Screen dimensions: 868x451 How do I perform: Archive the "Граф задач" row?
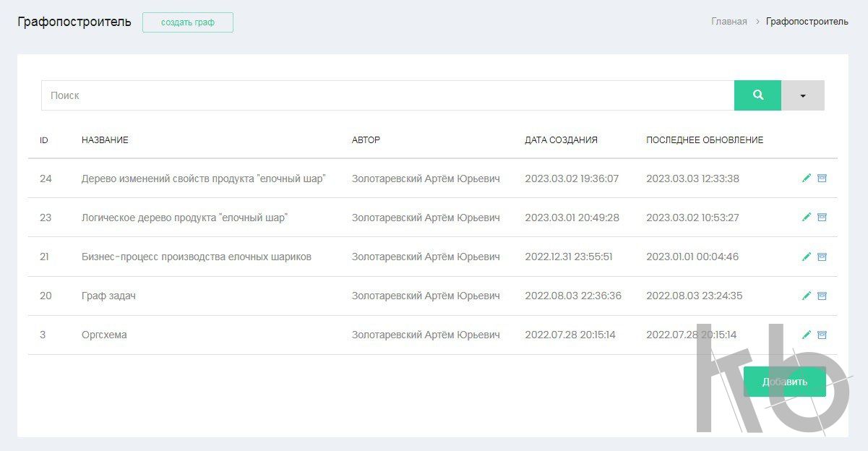[x=822, y=296]
